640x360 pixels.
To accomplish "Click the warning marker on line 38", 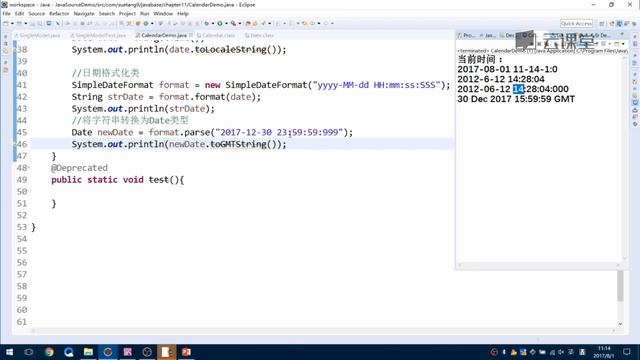I will click(x=15, y=49).
